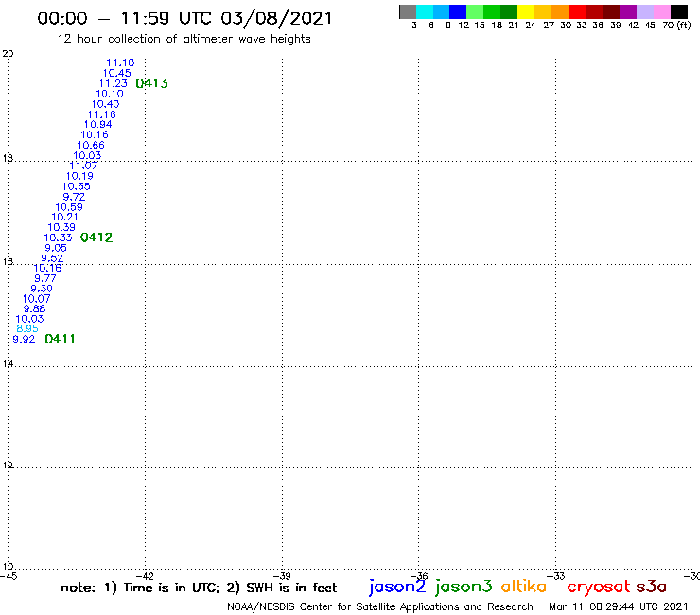Click the longitude axis label -45
The height and width of the screenshot is (615, 700).
coord(9,576)
